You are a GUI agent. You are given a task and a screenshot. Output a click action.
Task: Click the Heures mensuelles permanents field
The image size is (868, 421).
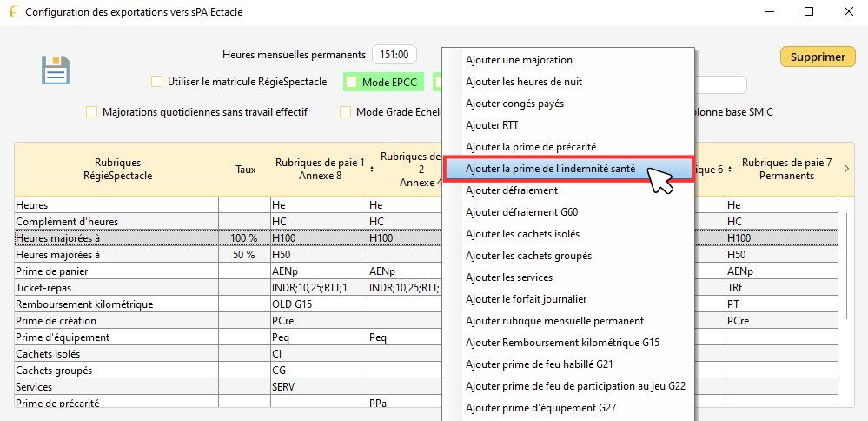[x=395, y=55]
